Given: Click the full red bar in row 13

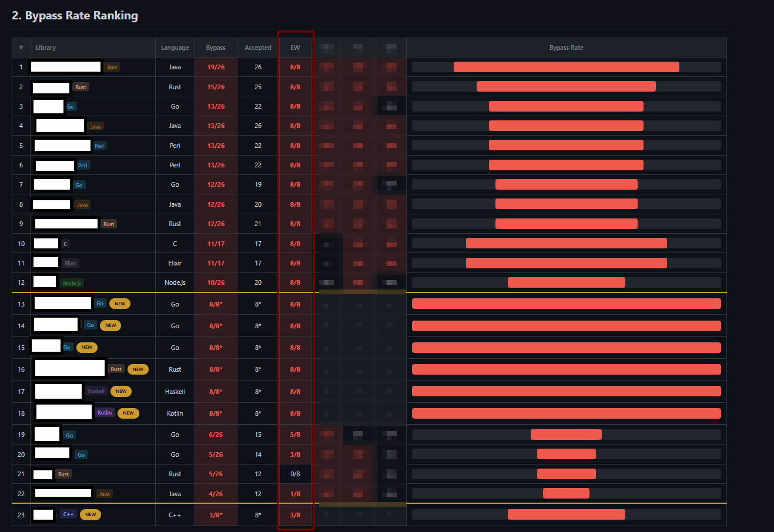Looking at the screenshot, I should pos(567,304).
